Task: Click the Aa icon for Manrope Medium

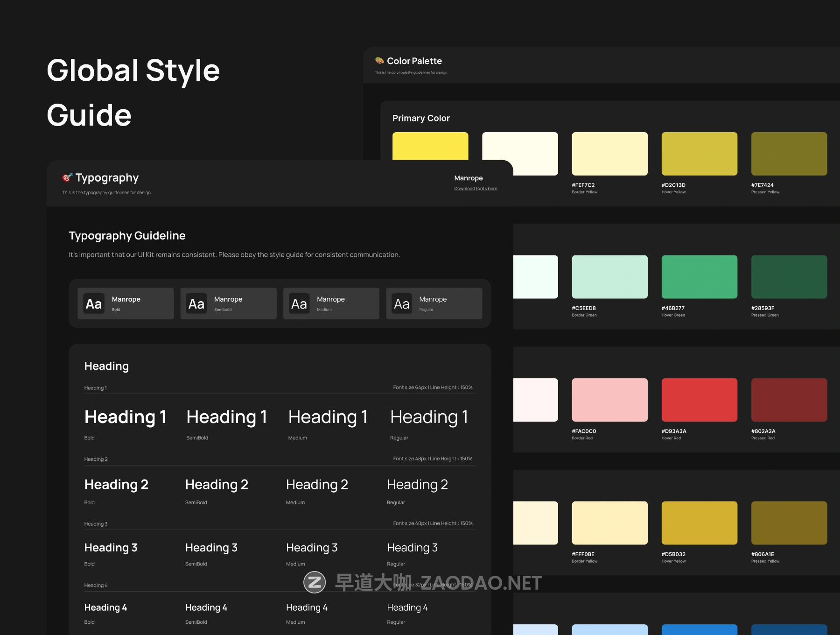Action: pyautogui.click(x=299, y=304)
